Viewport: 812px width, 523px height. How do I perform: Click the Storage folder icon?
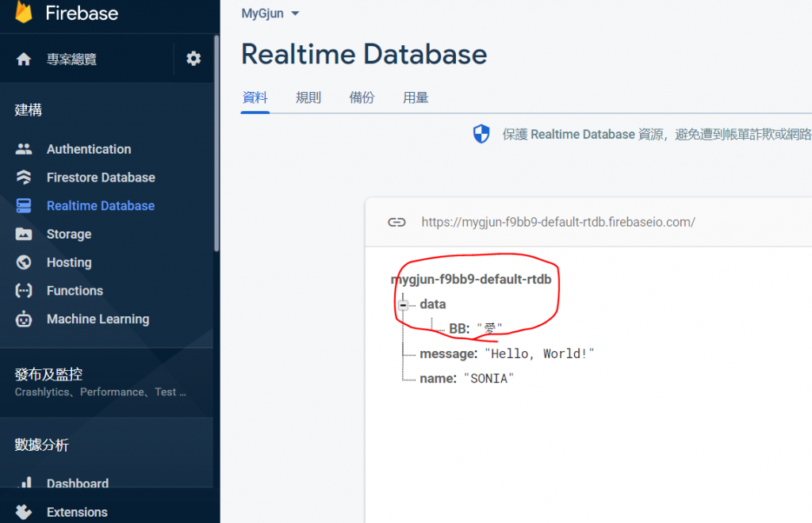[x=24, y=235]
